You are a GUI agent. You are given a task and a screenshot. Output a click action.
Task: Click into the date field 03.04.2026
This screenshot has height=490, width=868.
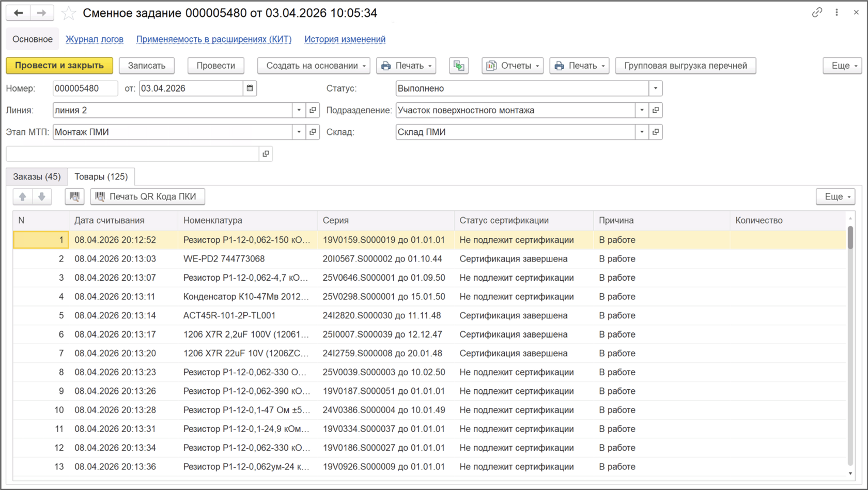[x=191, y=88]
